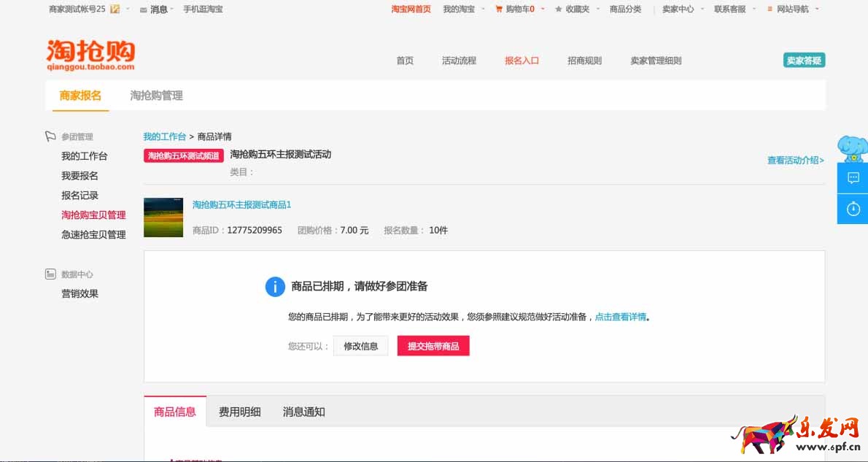Open 查看活动介绍 link
Screen dimensions: 868x462
(x=795, y=161)
